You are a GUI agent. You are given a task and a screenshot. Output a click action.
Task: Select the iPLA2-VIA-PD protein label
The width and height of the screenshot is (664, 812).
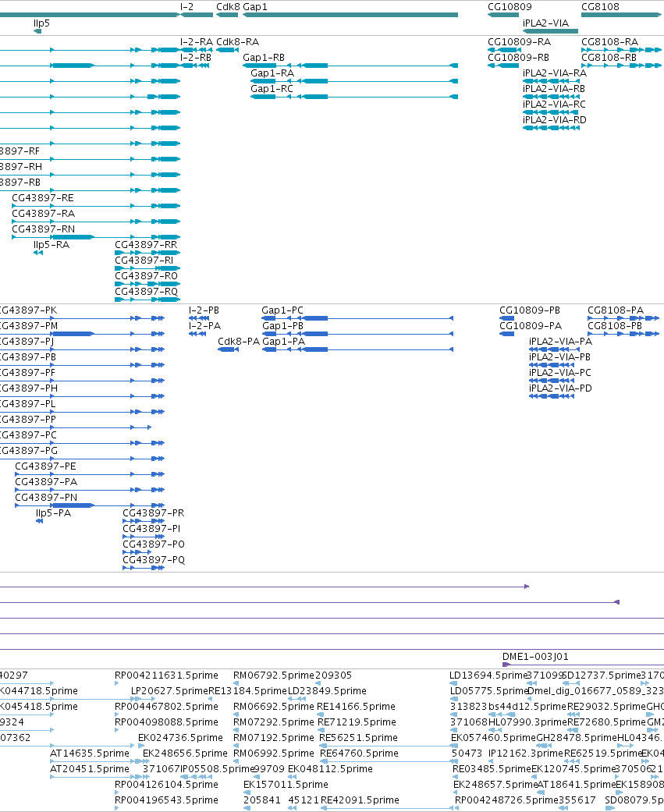pos(560,388)
